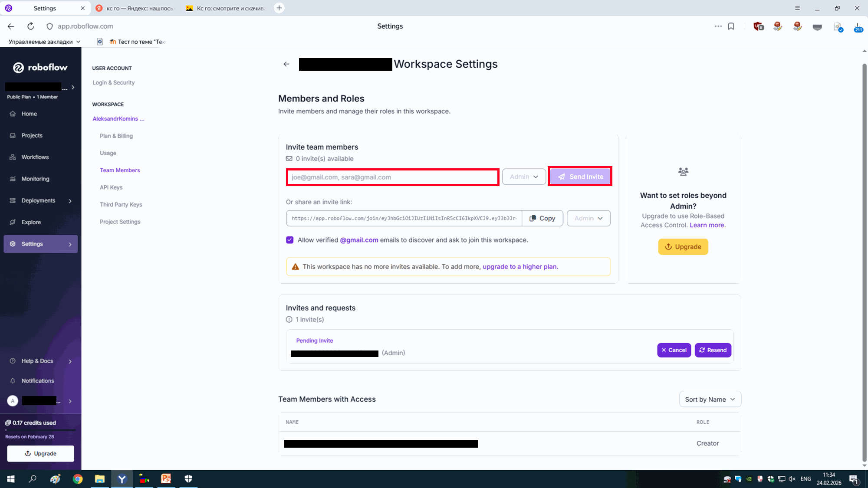Click the browser back arrow
868x488 pixels.
[x=11, y=26]
